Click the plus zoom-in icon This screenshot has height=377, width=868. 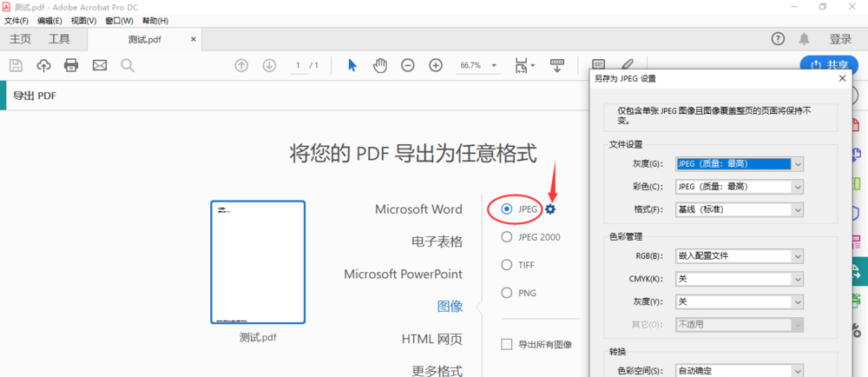point(437,65)
